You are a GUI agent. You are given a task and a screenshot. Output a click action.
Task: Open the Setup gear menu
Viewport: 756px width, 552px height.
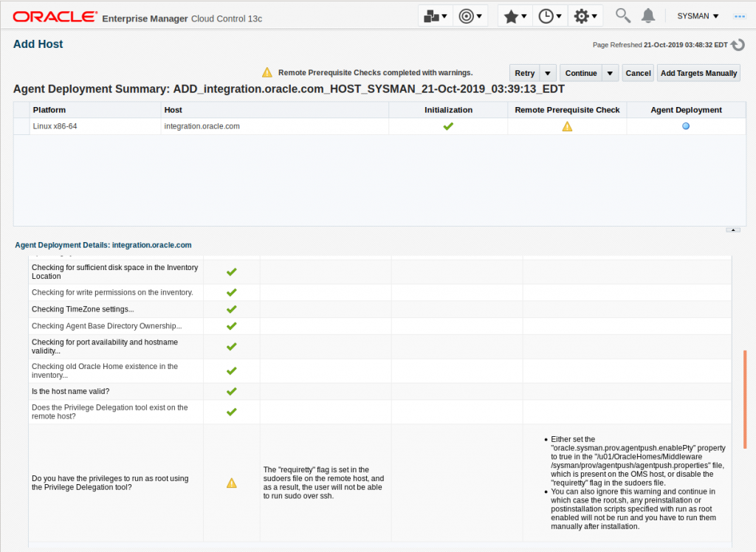tap(585, 16)
